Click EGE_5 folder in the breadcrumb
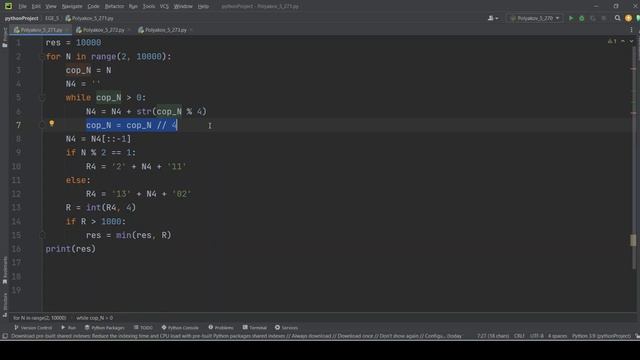 coord(52,18)
